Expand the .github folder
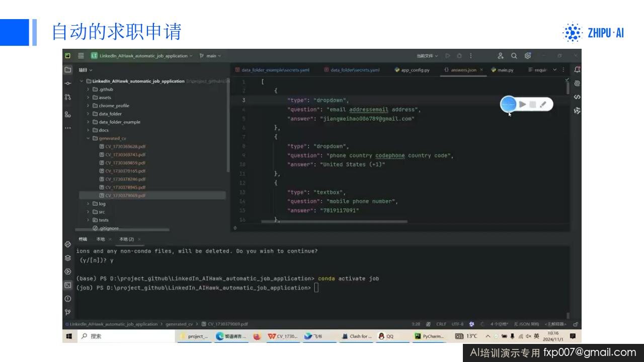Screen dimensions: 644x362 click(x=88, y=89)
